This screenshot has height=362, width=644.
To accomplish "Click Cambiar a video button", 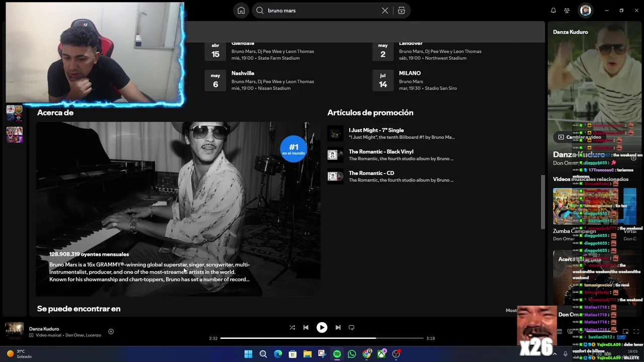I will [x=580, y=137].
